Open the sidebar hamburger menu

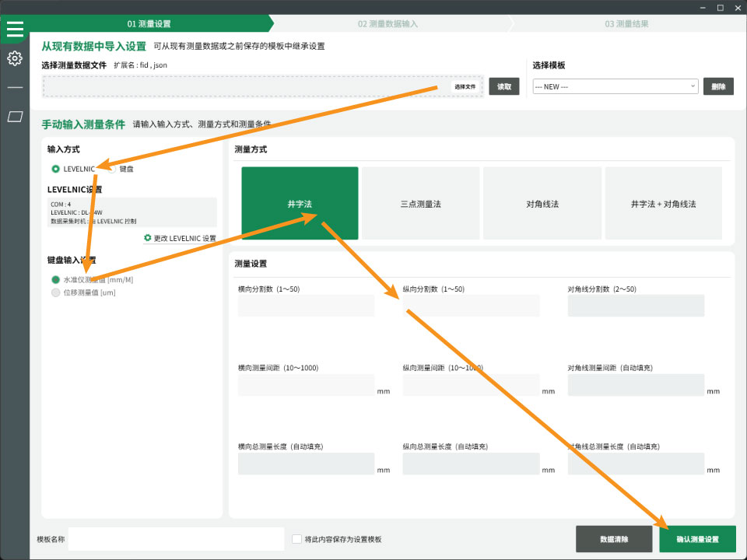tap(15, 29)
